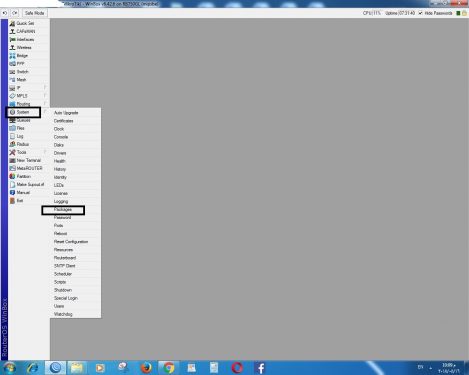Expand the IP submenu arrow
The height and width of the screenshot is (375, 469).
click(45, 88)
